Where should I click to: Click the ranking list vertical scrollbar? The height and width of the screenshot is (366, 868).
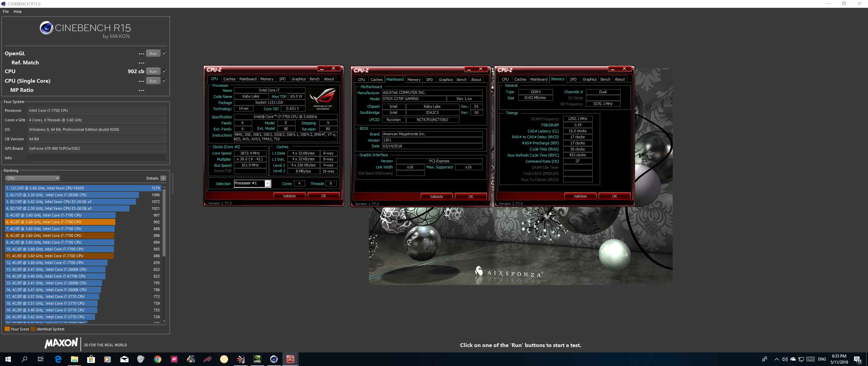(164, 223)
